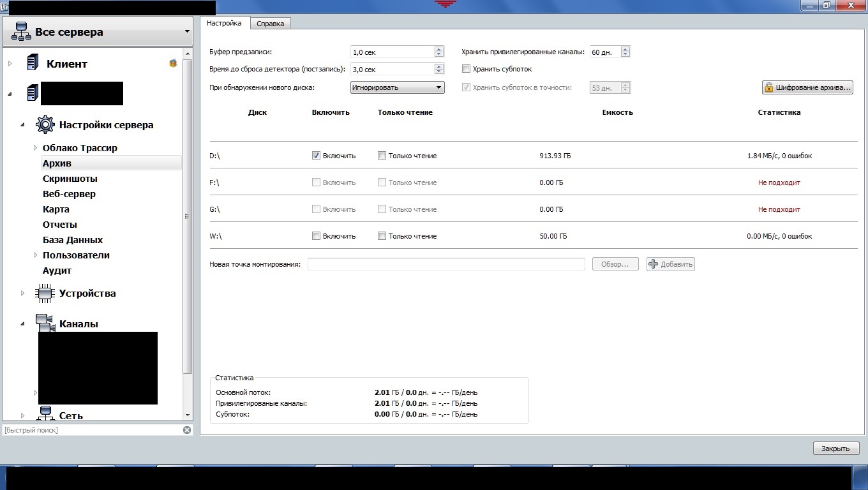The width and height of the screenshot is (868, 490).
Task: Switch to the Справка tab
Action: tap(270, 24)
